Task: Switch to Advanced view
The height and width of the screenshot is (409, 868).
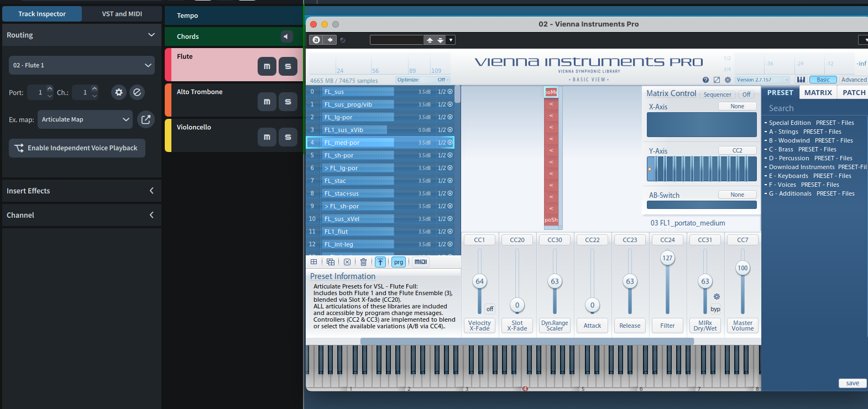Action: [854, 80]
